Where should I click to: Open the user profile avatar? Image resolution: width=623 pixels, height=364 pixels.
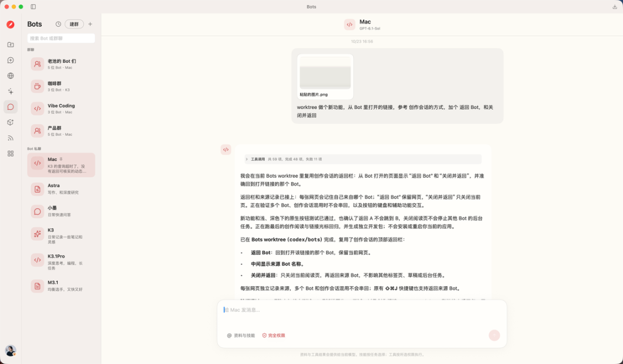click(x=11, y=351)
